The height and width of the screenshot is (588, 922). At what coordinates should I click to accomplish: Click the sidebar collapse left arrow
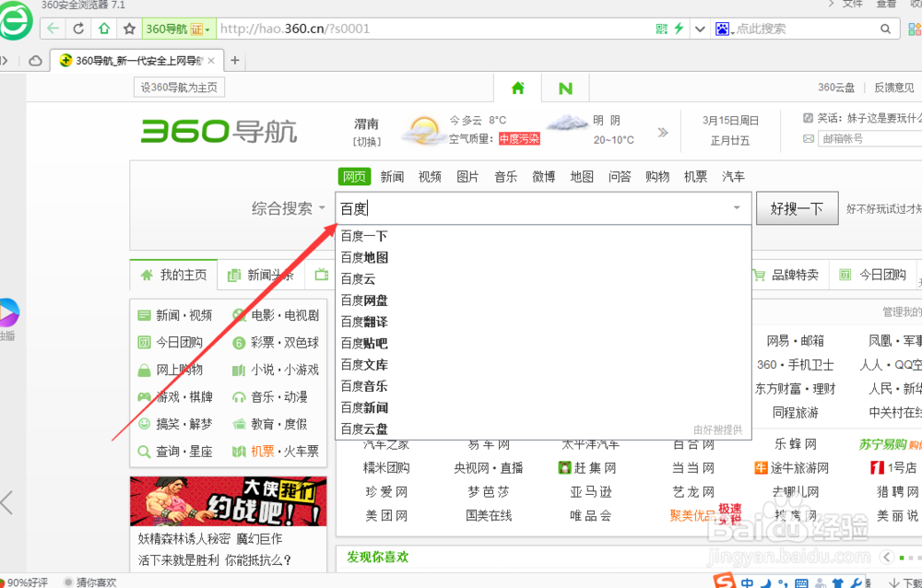coord(7,502)
